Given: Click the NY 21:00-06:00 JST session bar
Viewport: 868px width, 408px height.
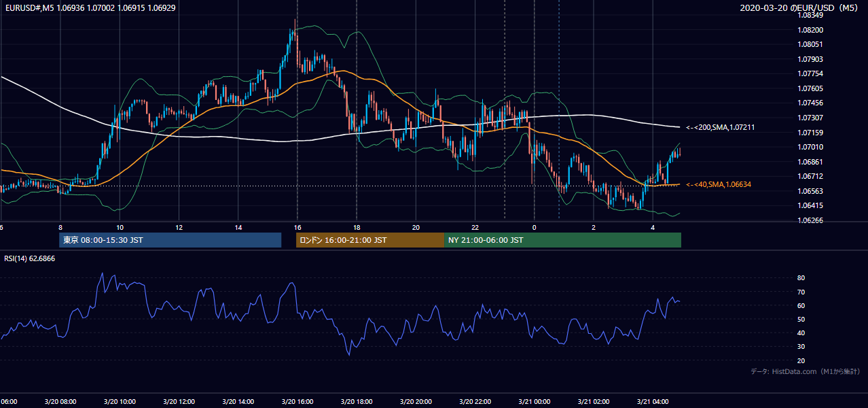Looking at the screenshot, I should [x=562, y=240].
